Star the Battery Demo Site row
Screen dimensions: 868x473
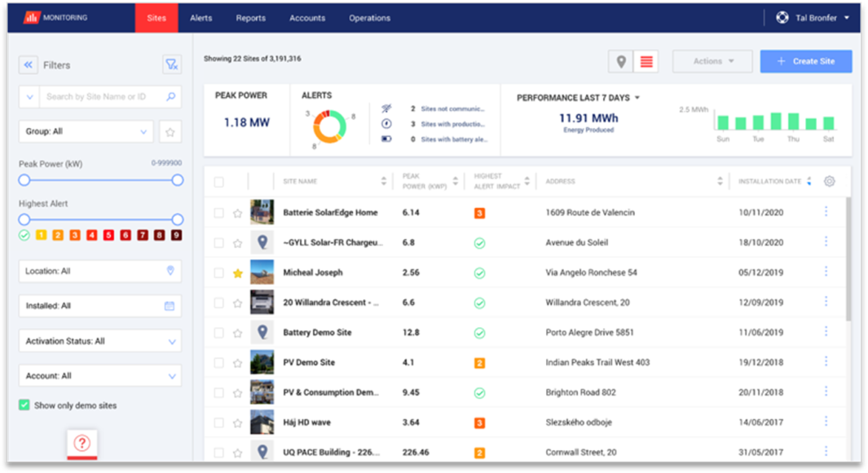(x=238, y=333)
